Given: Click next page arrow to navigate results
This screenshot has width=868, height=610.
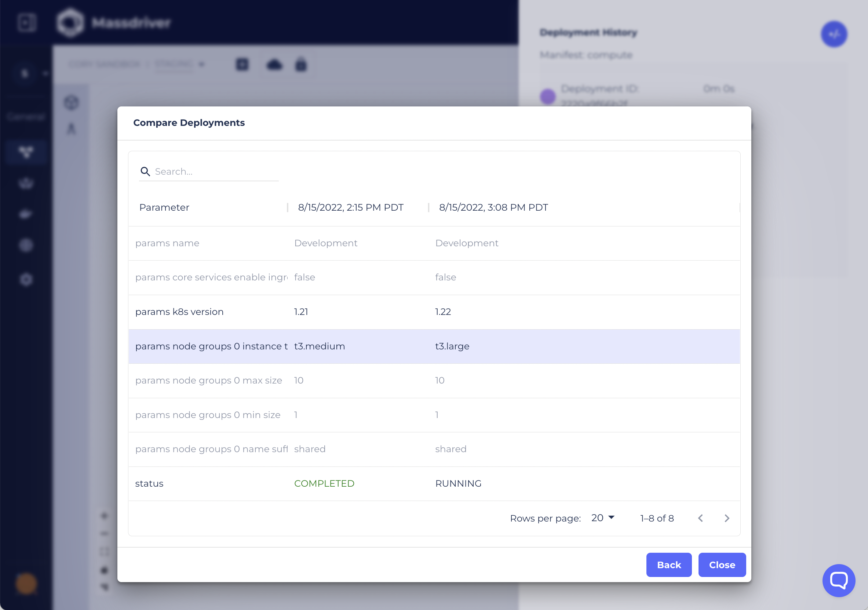Looking at the screenshot, I should pos(726,518).
